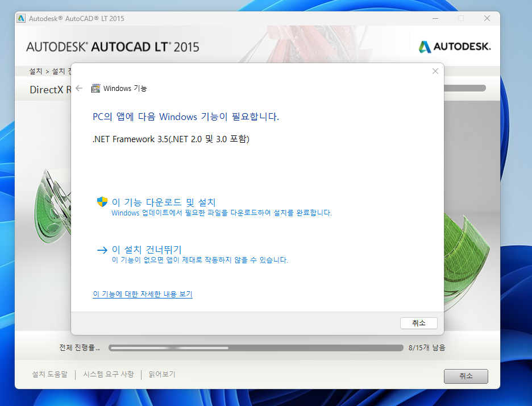Viewport: 532px width, 406px height.
Task: Click the shield icon beside download option
Action: (x=102, y=202)
